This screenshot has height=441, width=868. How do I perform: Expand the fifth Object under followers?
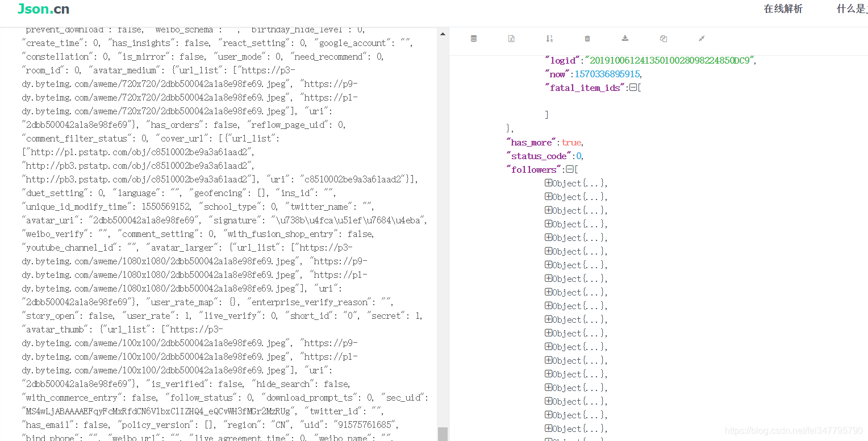(548, 238)
